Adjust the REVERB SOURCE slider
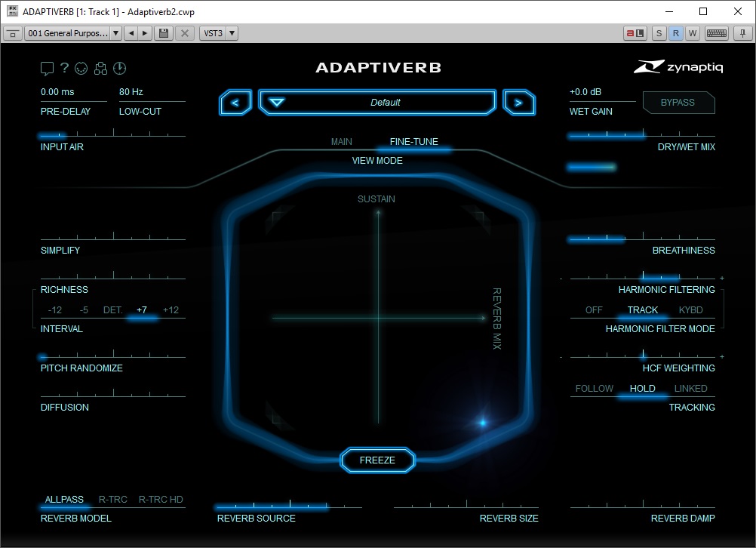 pos(289,505)
